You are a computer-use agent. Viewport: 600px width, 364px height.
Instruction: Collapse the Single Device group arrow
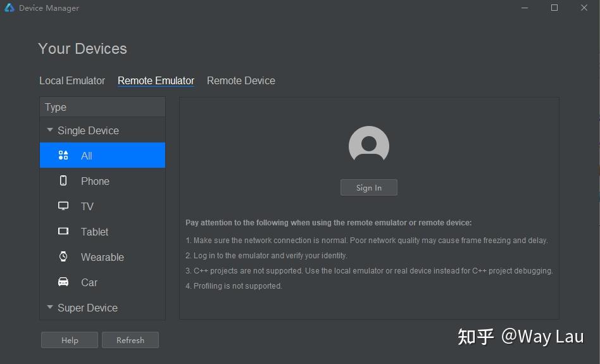[50, 130]
